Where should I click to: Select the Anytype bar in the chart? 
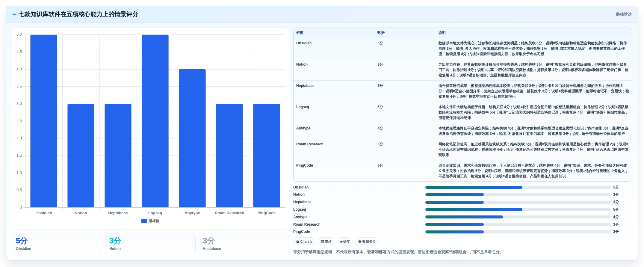point(192,138)
